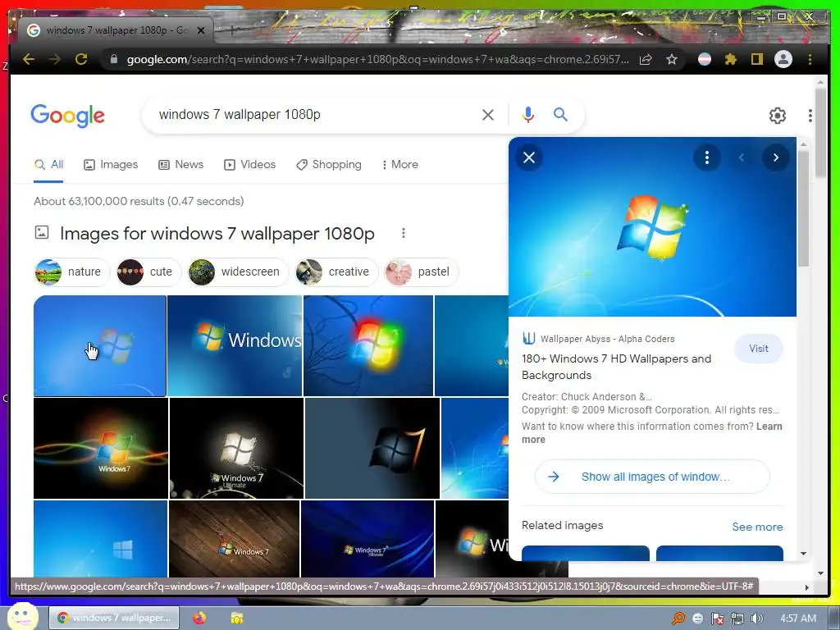
Task: Click See more related images
Action: [x=757, y=527]
